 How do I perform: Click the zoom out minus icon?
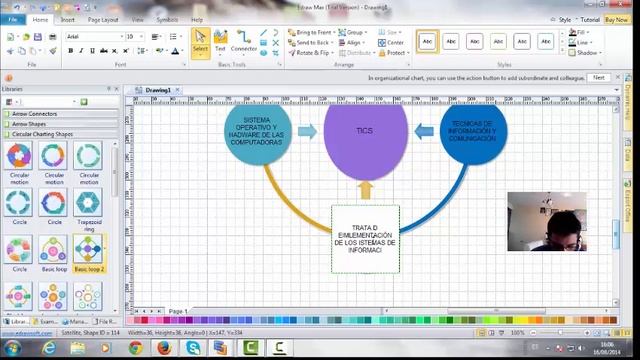[x=533, y=333]
